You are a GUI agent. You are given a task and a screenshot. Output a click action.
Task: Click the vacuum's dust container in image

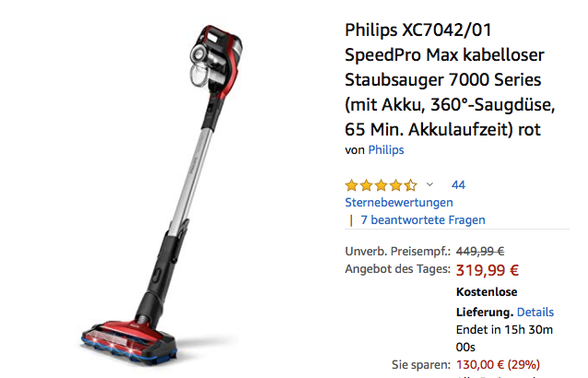(199, 75)
